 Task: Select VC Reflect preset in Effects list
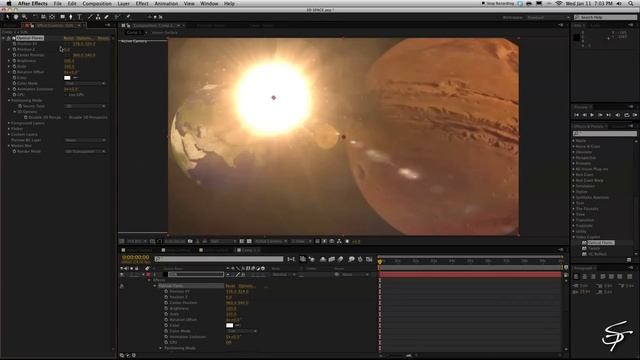597,254
